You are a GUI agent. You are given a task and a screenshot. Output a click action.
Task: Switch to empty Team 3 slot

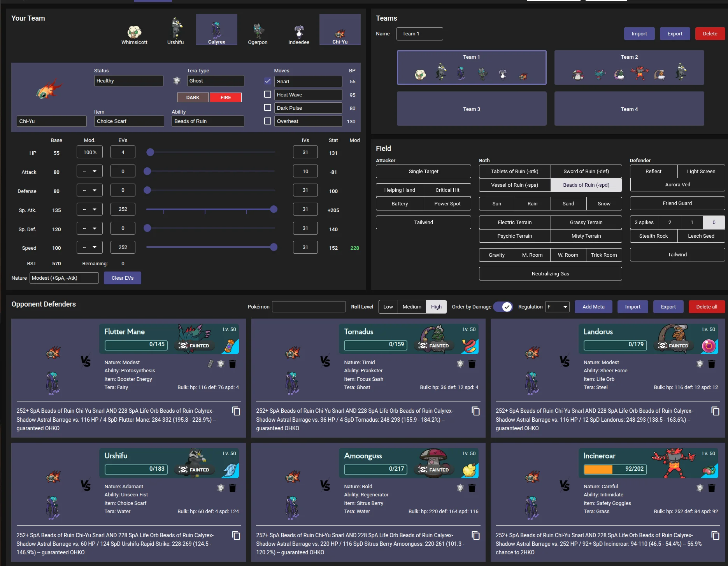(472, 109)
